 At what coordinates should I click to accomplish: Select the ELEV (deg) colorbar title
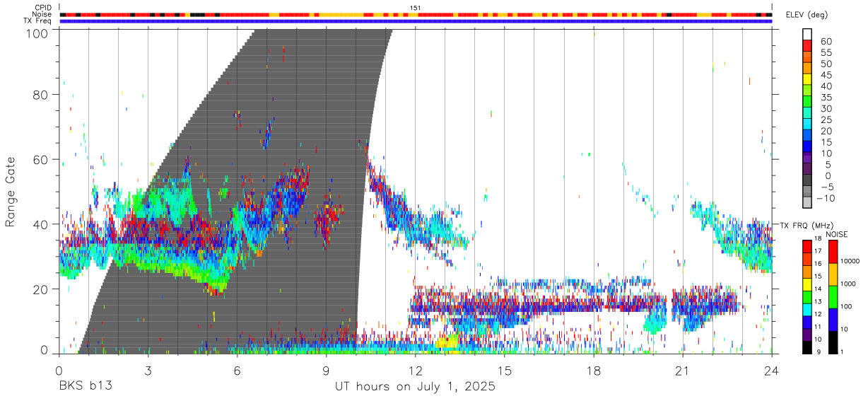click(807, 14)
